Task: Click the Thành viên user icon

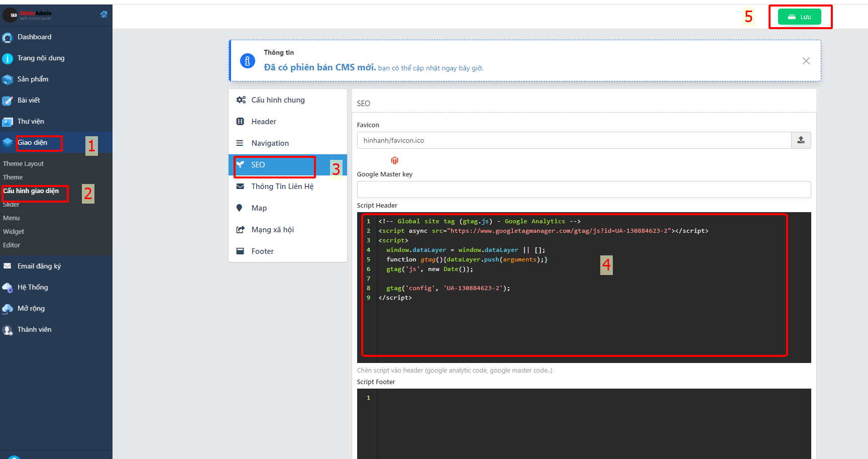Action: (8, 330)
